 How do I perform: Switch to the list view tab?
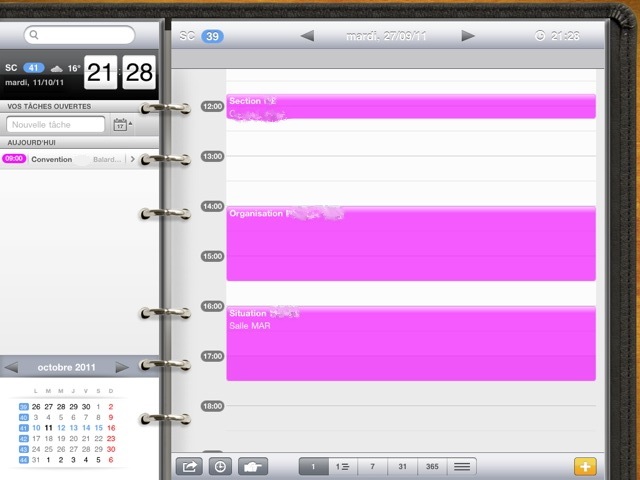(461, 466)
